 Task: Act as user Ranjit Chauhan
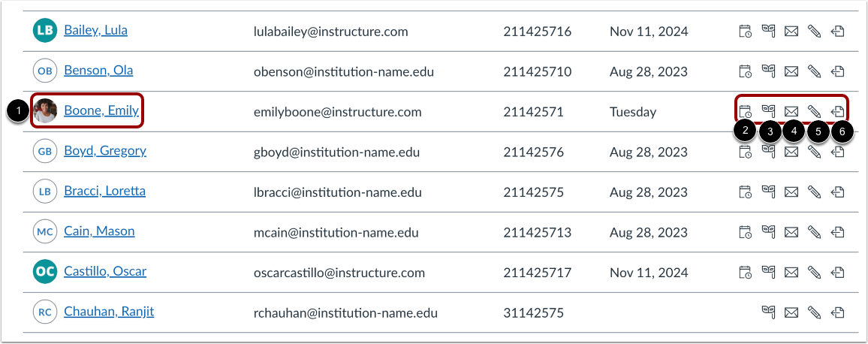768,312
